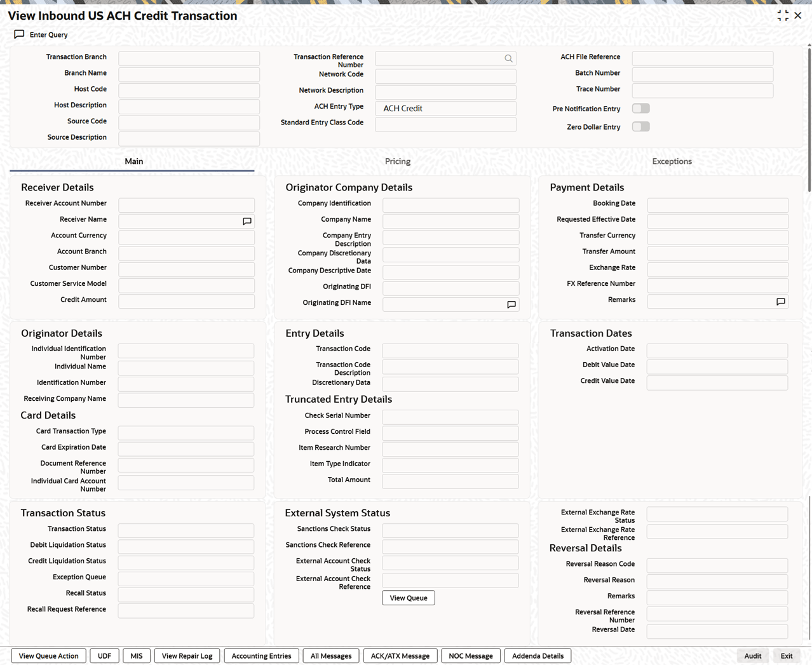Image resolution: width=812 pixels, height=665 pixels.
Task: Click the Standard Entry Class Code field
Action: coord(445,124)
